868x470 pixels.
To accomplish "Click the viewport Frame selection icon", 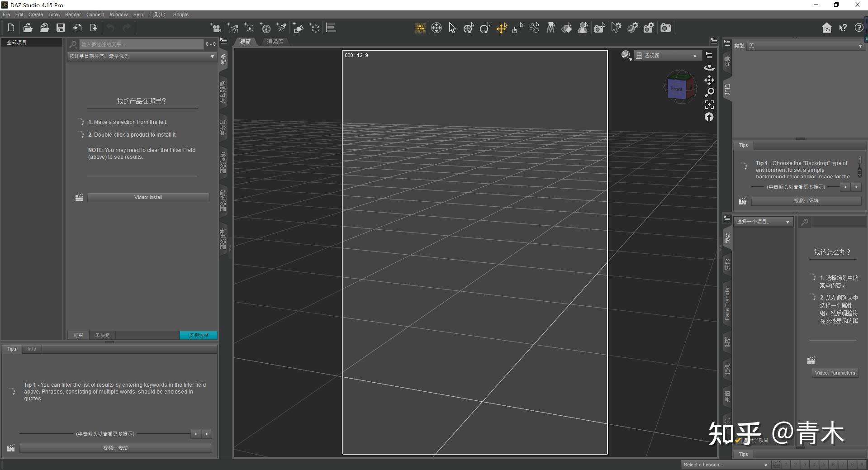I will (709, 105).
